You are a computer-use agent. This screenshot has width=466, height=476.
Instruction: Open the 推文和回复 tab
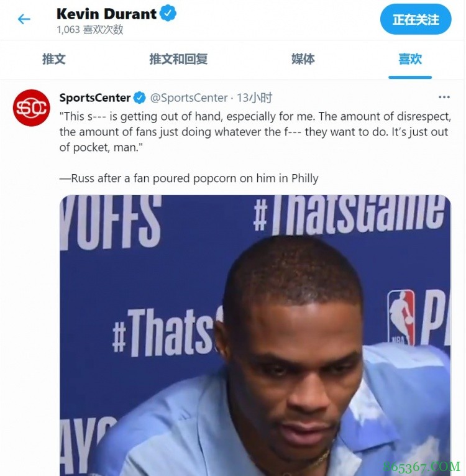point(178,59)
